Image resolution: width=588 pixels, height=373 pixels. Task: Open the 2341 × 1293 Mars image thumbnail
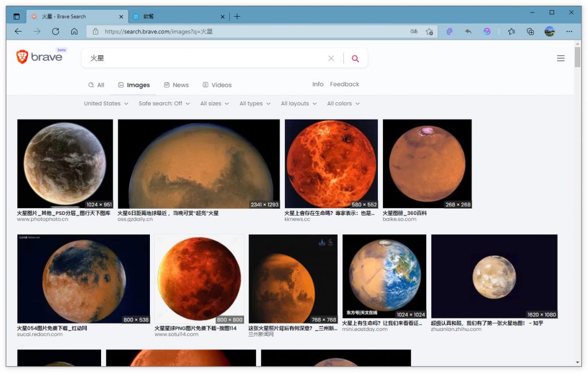pos(199,164)
